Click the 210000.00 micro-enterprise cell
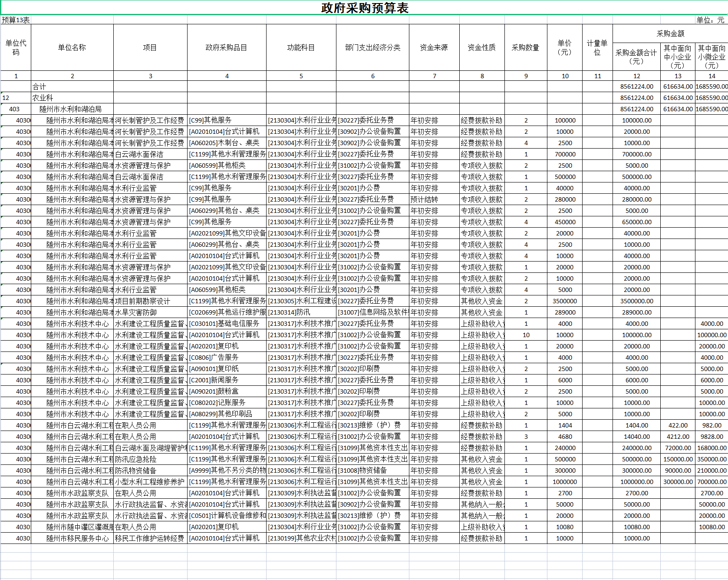728x580 pixels. pos(712,471)
